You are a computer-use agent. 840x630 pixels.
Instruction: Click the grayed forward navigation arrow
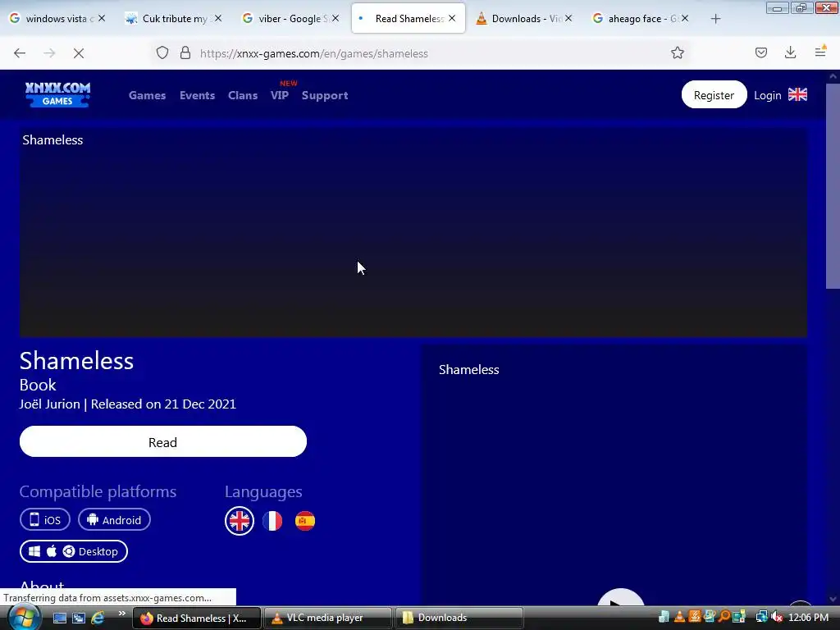click(x=49, y=53)
